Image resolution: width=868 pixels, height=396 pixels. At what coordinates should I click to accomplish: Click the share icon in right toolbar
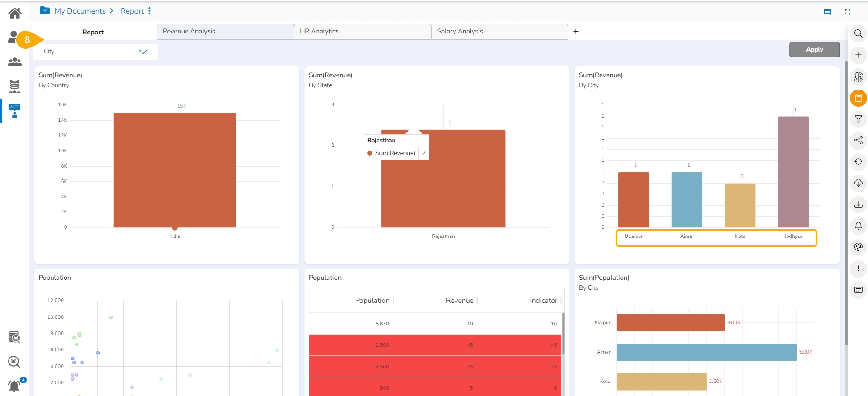[858, 141]
